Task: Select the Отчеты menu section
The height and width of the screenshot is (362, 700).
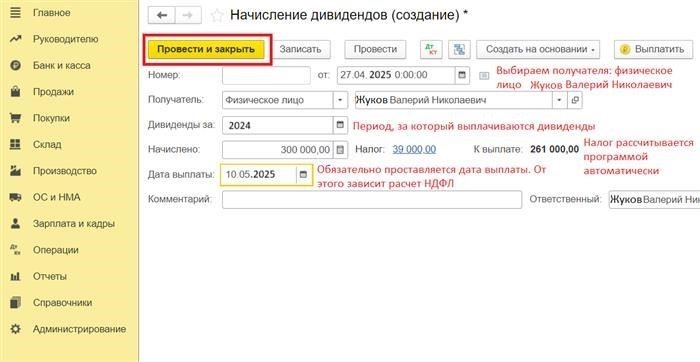Action: [x=50, y=277]
